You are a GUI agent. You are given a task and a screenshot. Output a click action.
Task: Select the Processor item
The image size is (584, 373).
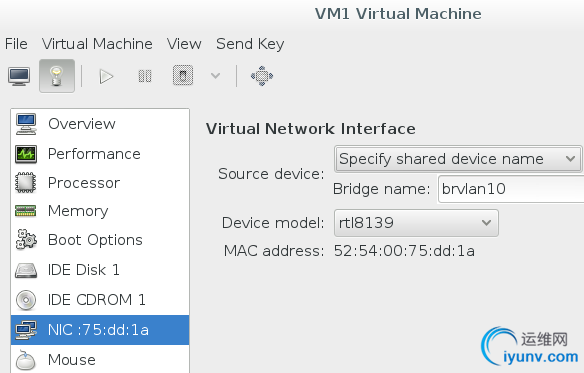pyautogui.click(x=100, y=183)
